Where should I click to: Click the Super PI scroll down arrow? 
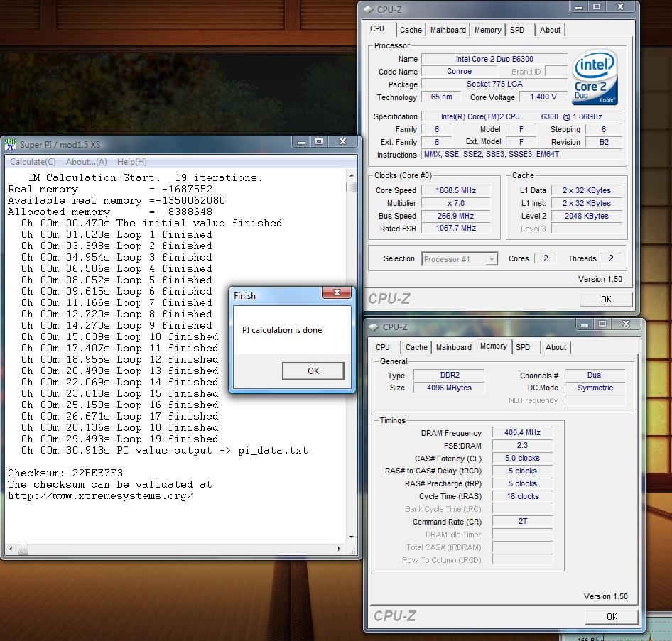pos(352,537)
